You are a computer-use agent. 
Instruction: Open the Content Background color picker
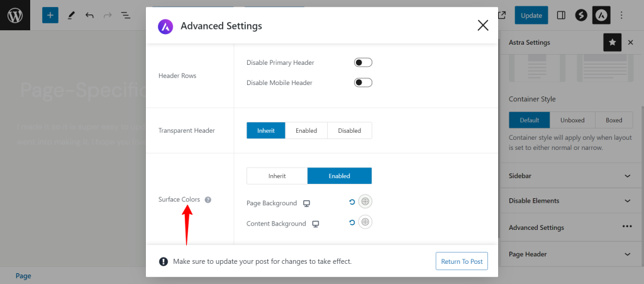click(x=365, y=222)
